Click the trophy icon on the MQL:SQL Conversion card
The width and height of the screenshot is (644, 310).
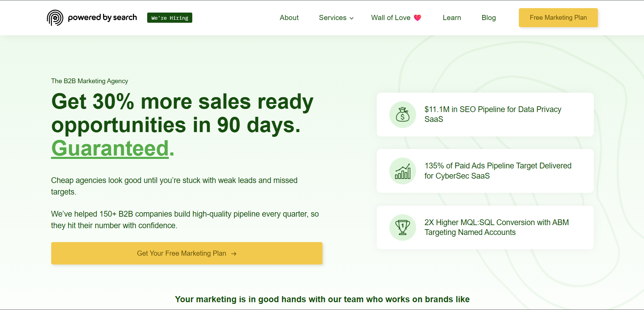(x=403, y=227)
